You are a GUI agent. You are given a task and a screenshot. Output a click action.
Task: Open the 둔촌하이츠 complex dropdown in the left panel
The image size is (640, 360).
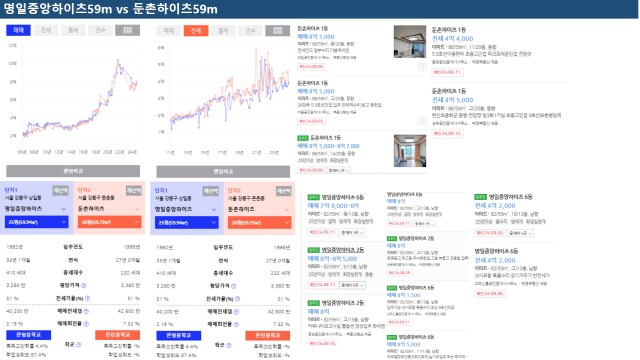tap(109, 209)
